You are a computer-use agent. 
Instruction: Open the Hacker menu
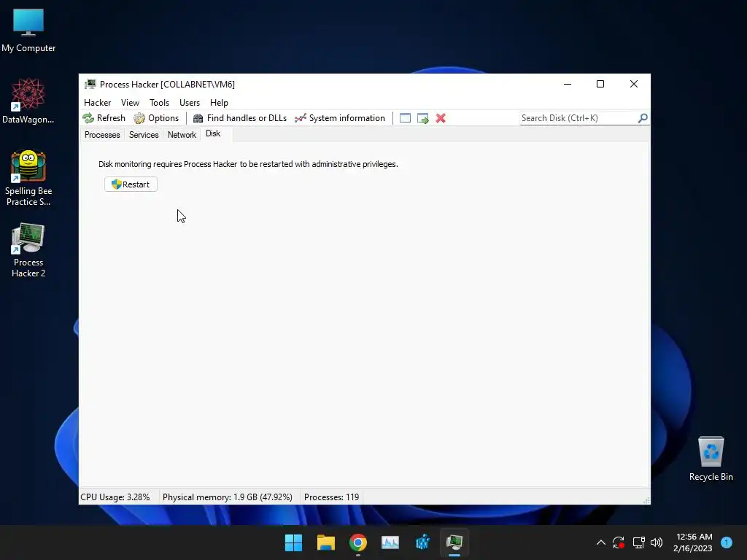[x=97, y=102]
